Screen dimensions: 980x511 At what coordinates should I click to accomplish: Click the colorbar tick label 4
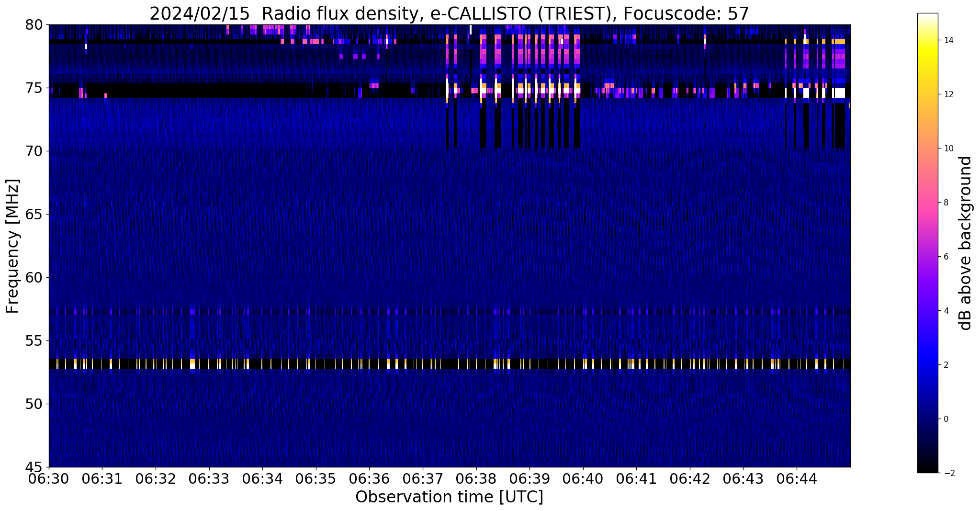click(946, 311)
